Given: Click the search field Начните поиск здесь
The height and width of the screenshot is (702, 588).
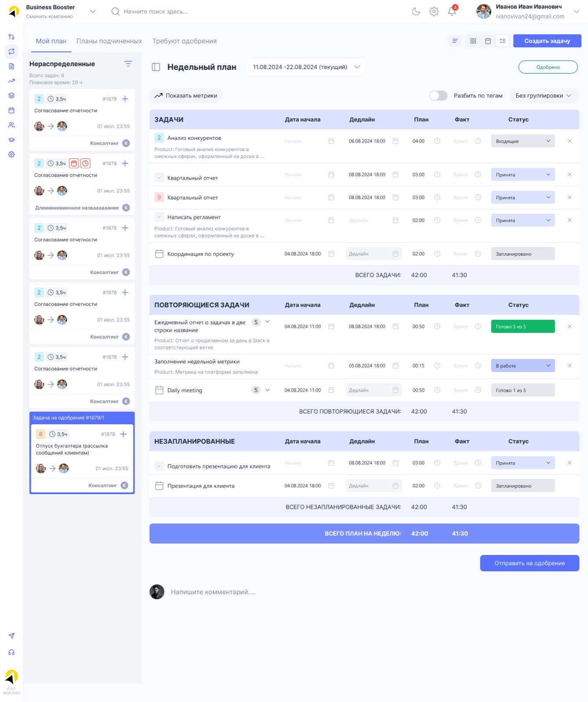Looking at the screenshot, I should (x=156, y=11).
